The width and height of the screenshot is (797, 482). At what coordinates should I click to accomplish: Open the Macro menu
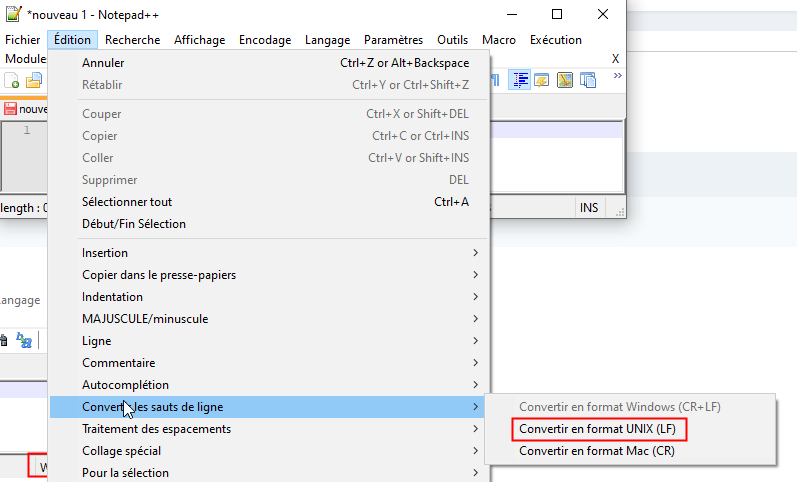pyautogui.click(x=499, y=40)
